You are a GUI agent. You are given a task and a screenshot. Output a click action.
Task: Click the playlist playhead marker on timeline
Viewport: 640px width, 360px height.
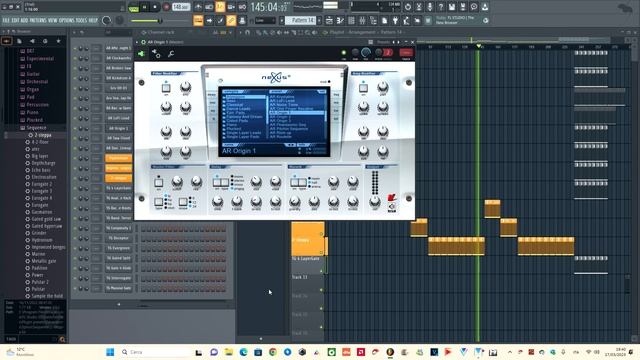pyautogui.click(x=479, y=47)
